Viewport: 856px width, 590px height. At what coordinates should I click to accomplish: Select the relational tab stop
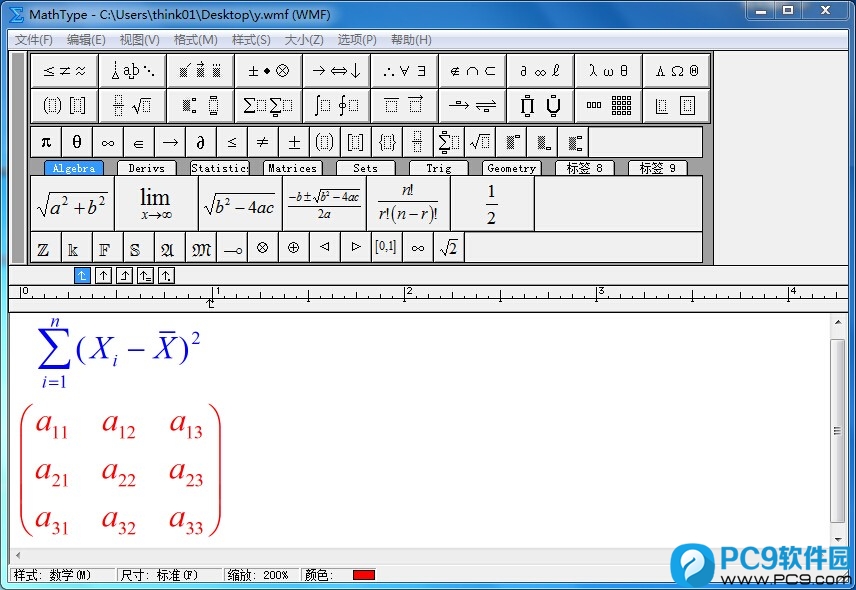coord(145,276)
